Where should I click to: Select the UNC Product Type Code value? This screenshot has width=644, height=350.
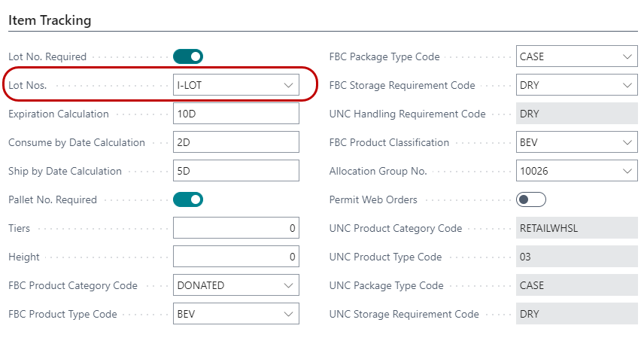(x=576, y=257)
